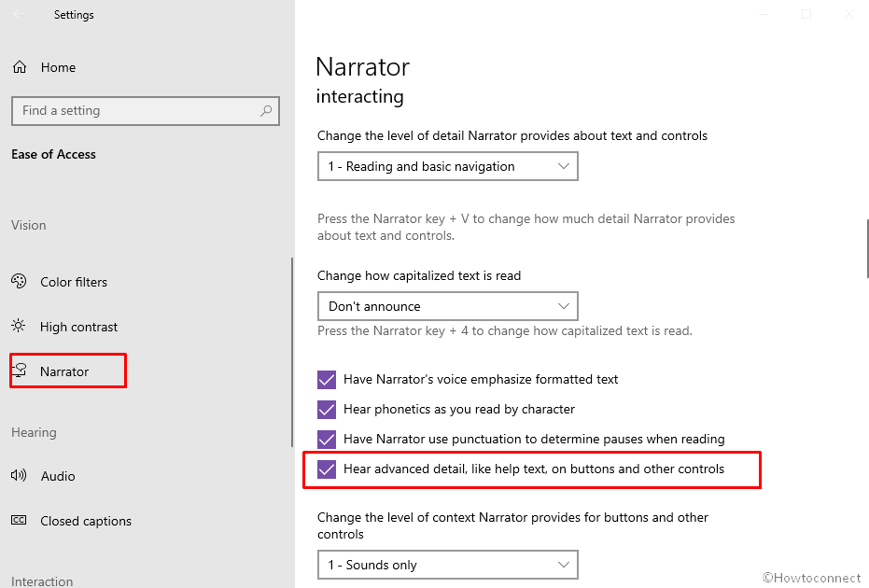This screenshot has width=869, height=588.
Task: Click the Hearing section label
Action: pos(34,432)
